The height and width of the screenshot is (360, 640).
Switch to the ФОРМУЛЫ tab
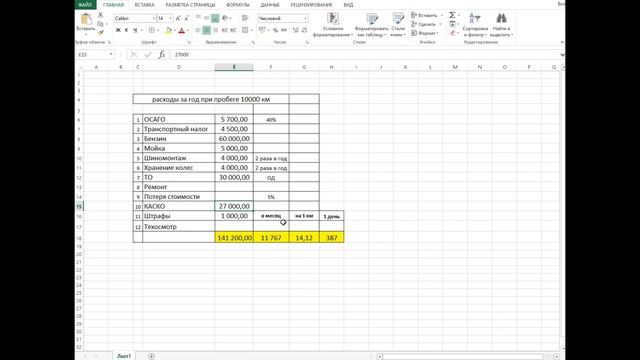point(238,5)
